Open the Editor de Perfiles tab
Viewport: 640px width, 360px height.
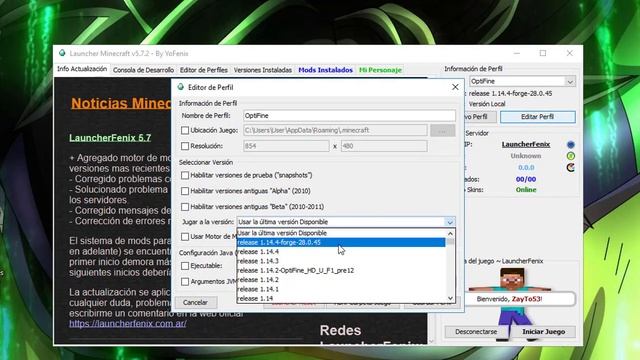point(204,70)
